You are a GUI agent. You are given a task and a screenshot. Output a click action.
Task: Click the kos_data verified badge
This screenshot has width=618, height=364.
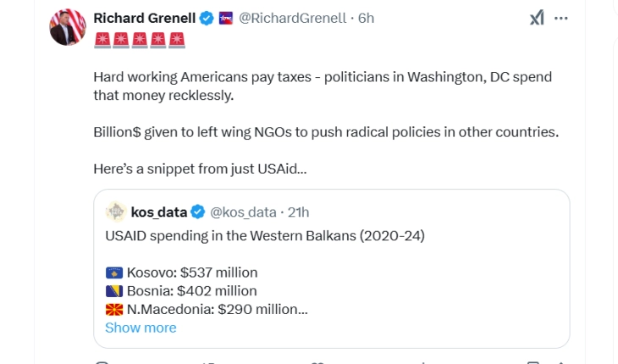point(197,212)
